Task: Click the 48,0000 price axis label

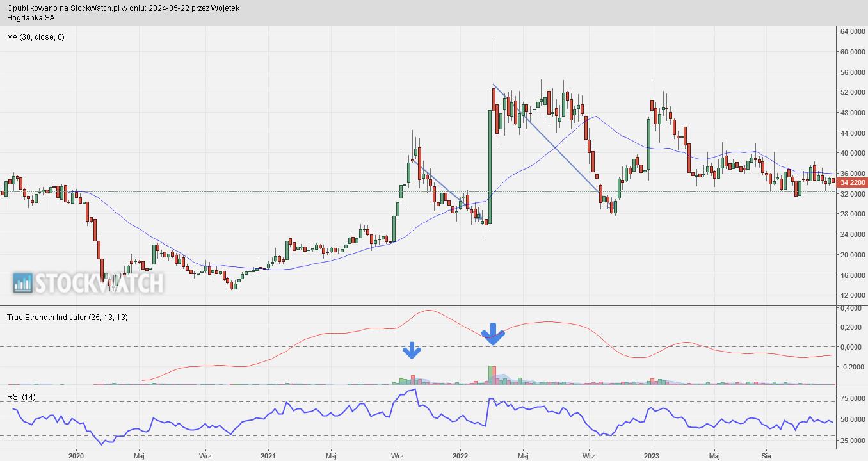Action: pyautogui.click(x=853, y=113)
